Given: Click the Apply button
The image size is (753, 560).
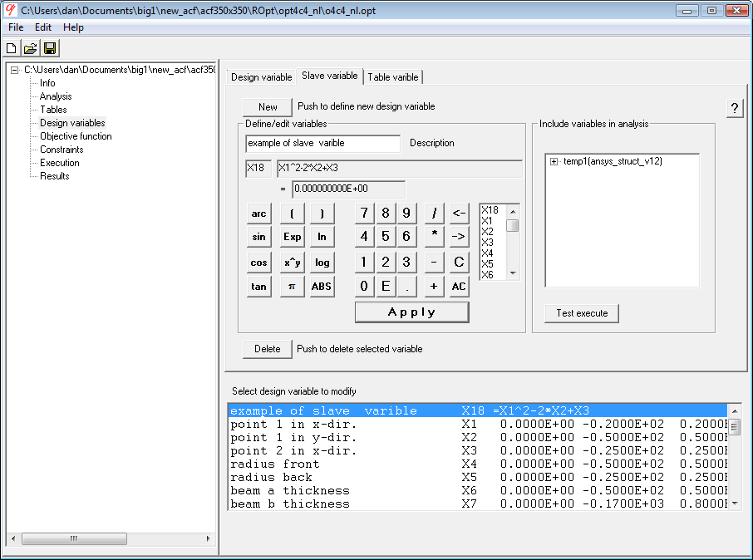Looking at the screenshot, I should (412, 312).
